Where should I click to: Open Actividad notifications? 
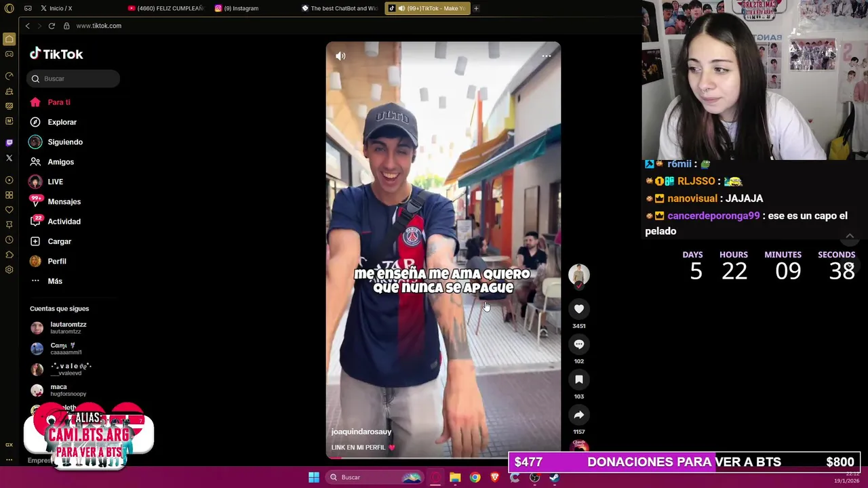pos(56,222)
